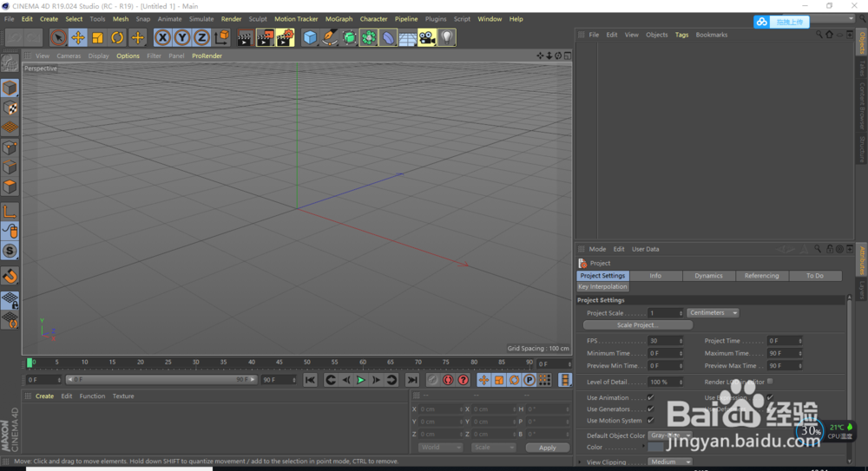Add a Floor environment object
This screenshot has width=868, height=471.
407,37
